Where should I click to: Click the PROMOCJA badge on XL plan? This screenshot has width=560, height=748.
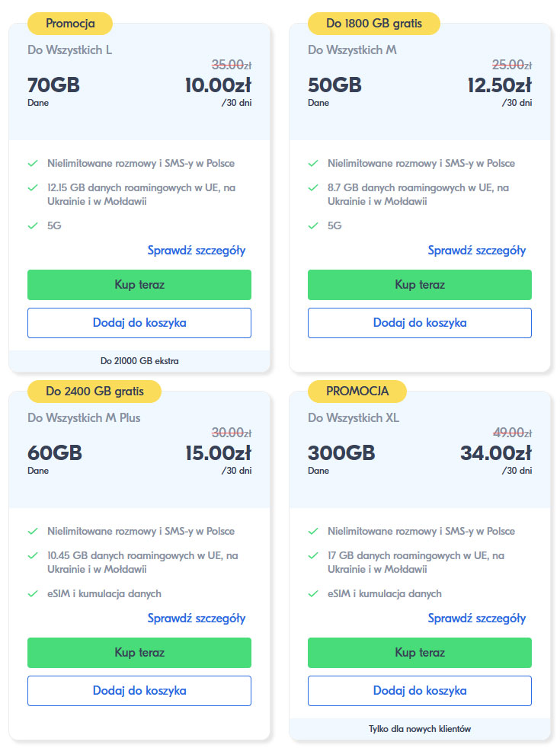point(357,392)
